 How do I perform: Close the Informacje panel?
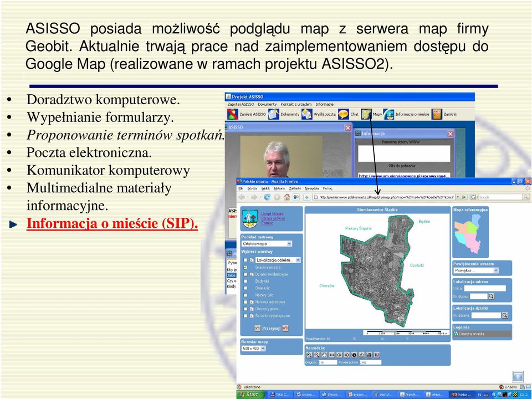[450, 134]
